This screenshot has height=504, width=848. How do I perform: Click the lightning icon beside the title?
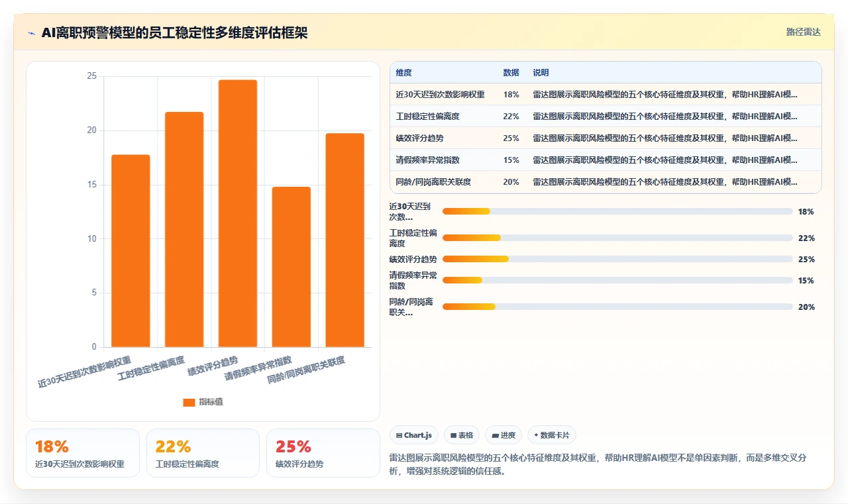coord(32,33)
